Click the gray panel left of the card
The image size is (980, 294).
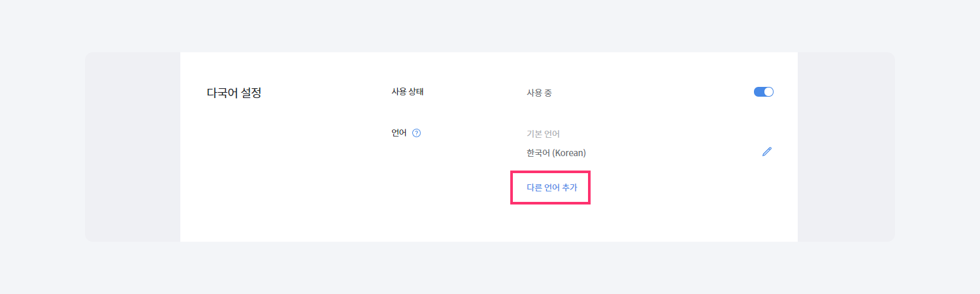coord(133,147)
